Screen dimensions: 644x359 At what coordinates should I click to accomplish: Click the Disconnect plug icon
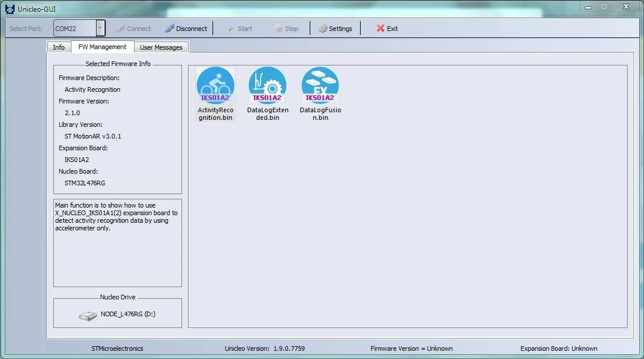click(x=170, y=28)
